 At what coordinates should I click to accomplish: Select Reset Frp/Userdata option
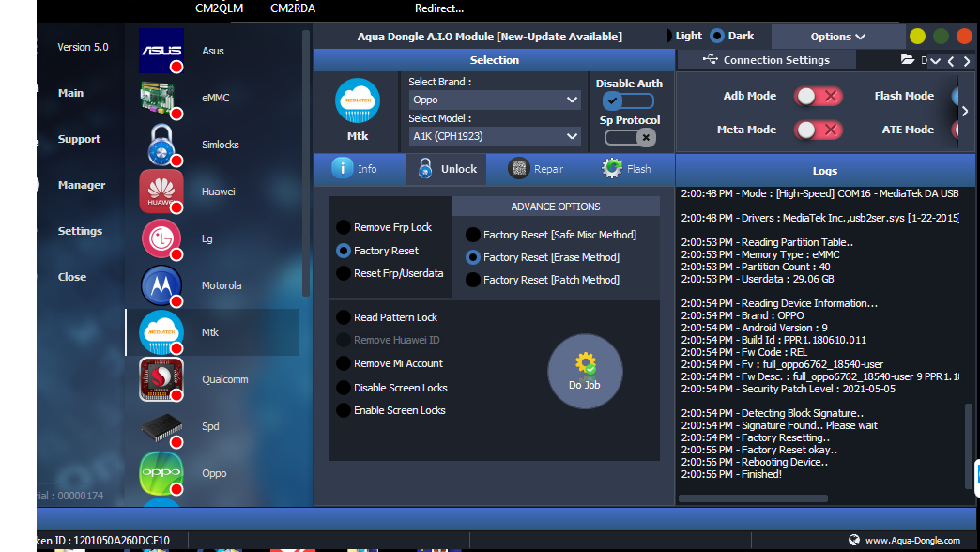pos(390,273)
